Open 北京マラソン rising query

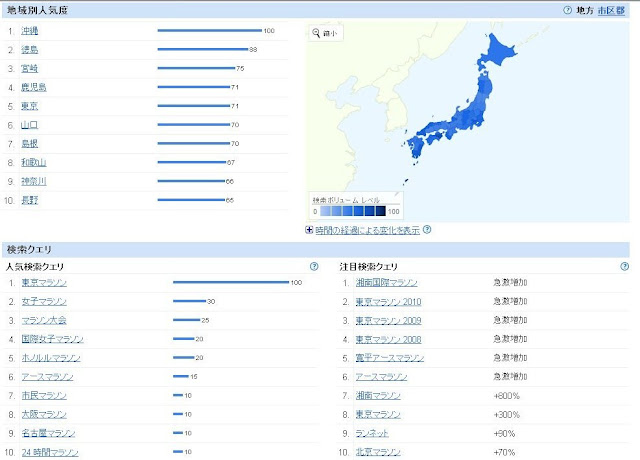pos(378,452)
